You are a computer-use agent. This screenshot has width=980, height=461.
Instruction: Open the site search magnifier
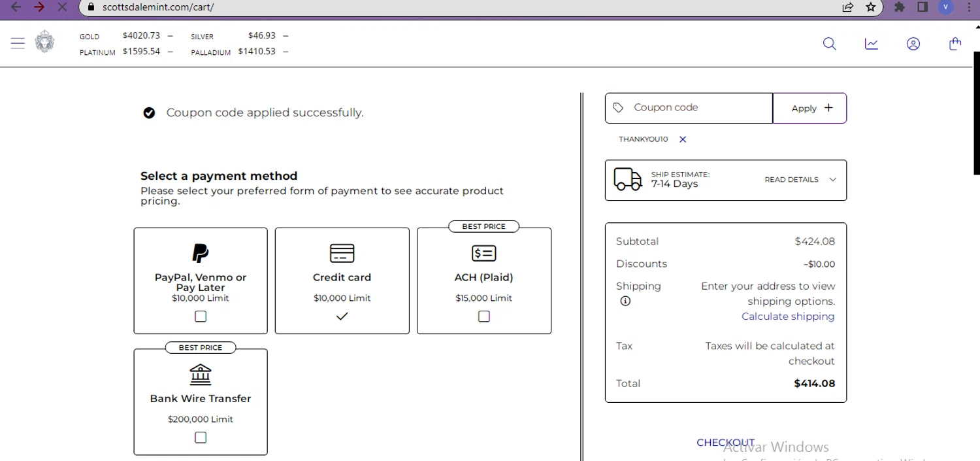pyautogui.click(x=830, y=44)
